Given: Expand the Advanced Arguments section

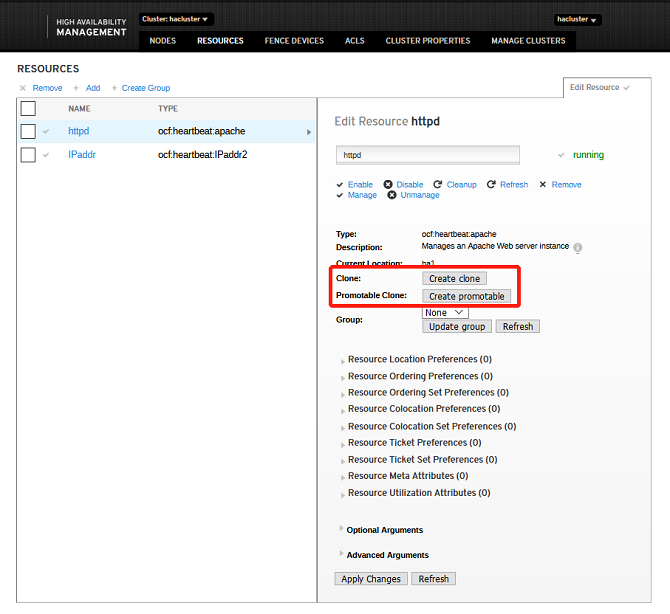Looking at the screenshot, I should click(x=341, y=554).
